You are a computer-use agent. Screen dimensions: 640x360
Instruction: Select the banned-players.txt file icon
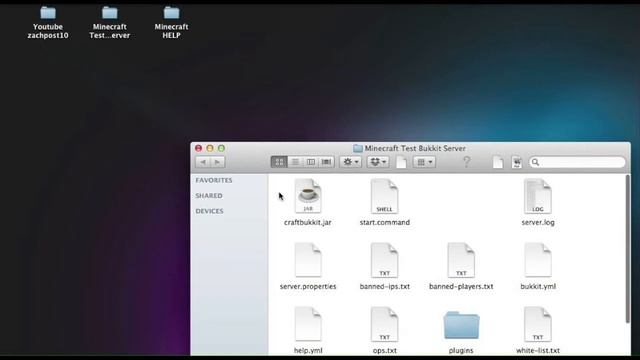point(461,260)
